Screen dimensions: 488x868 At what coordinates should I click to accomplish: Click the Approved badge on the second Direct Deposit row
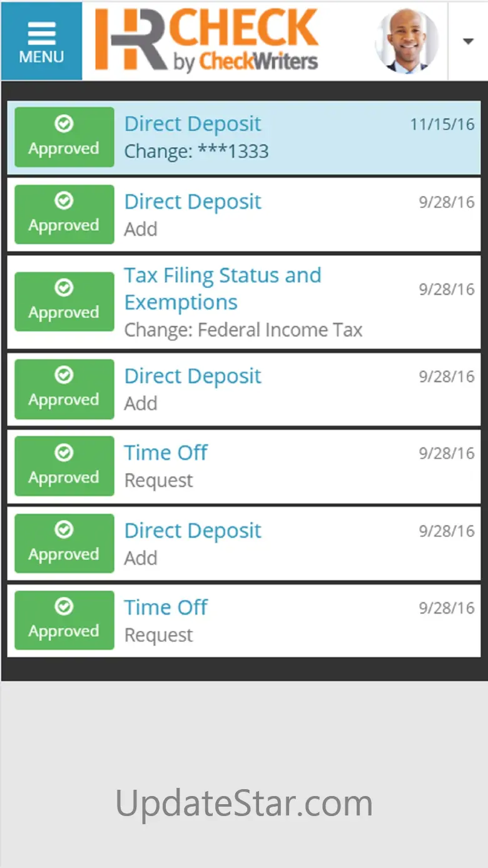coord(64,214)
